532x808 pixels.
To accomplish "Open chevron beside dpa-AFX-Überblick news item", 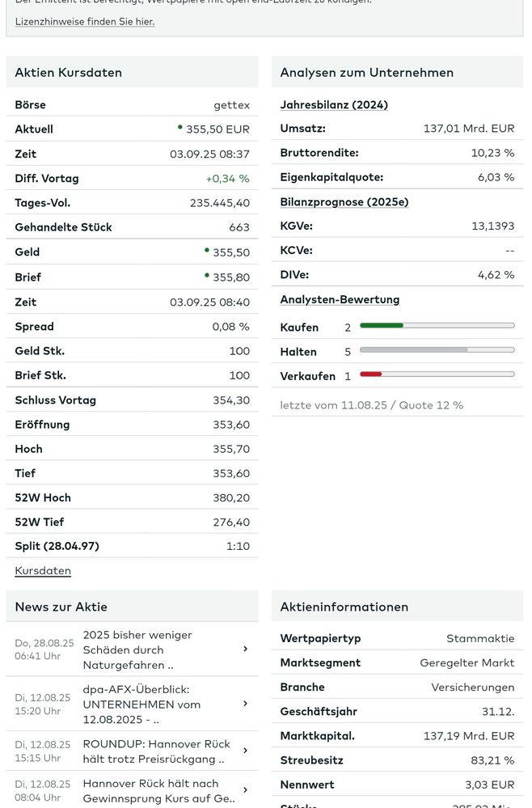I will (245, 704).
